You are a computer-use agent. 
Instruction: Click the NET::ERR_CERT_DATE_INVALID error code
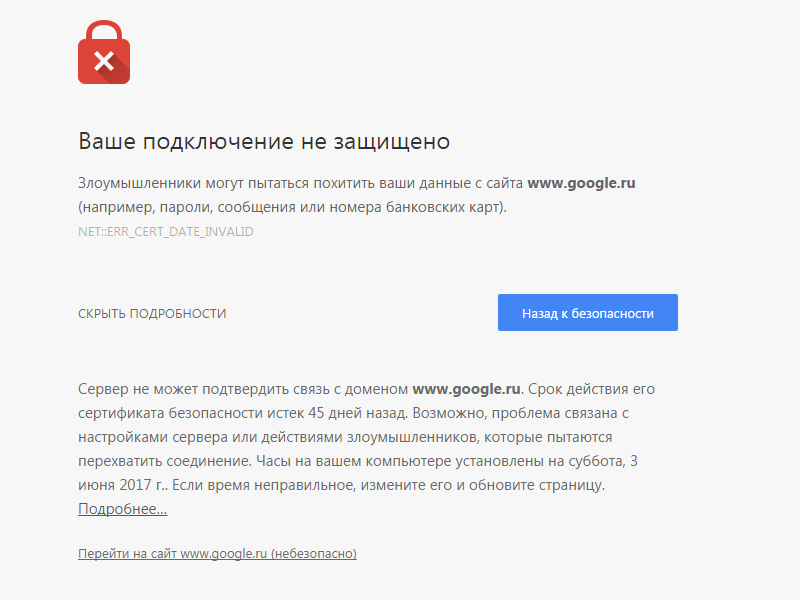pyautogui.click(x=166, y=232)
